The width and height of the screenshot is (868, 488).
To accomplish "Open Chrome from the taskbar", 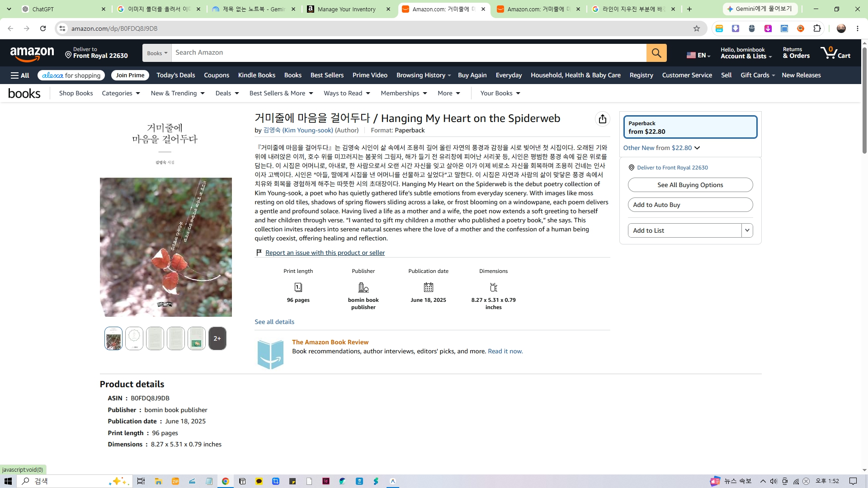I will point(226,481).
